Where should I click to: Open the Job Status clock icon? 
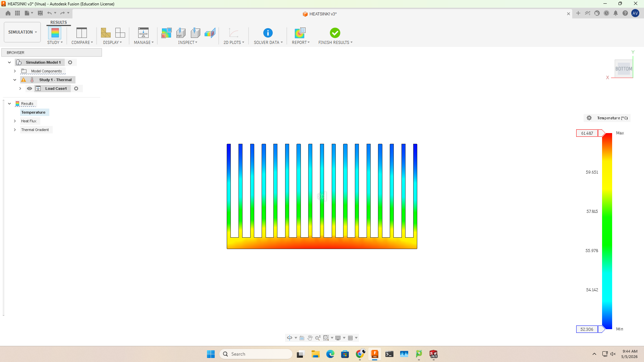pyautogui.click(x=606, y=13)
